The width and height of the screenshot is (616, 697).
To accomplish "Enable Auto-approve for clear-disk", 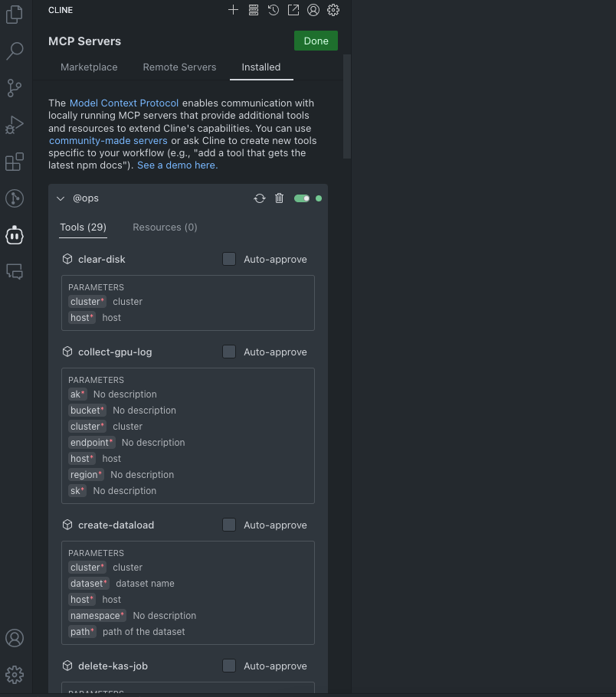I will click(229, 259).
